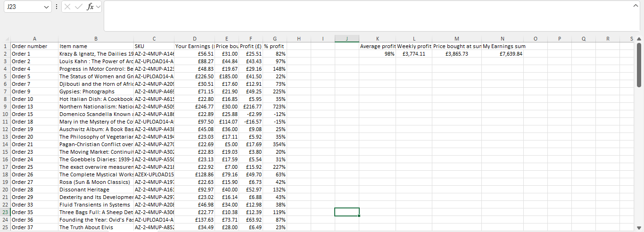Select column J header
The width and height of the screenshot is (644, 232).
[347, 39]
